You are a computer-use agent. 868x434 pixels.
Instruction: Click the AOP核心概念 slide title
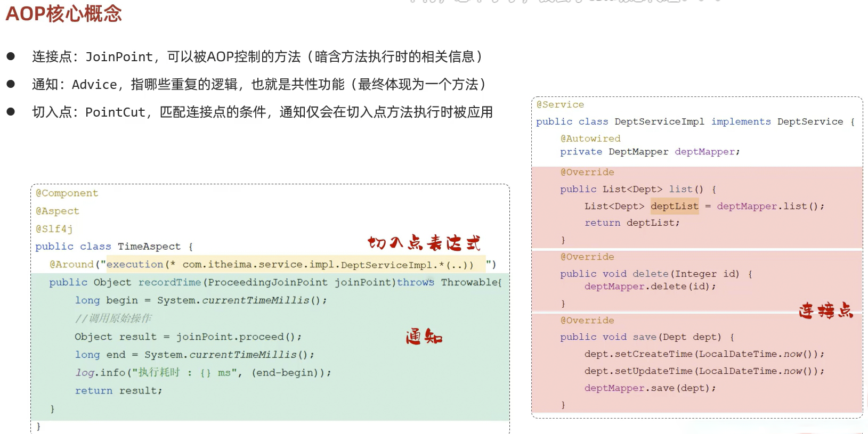(x=63, y=14)
